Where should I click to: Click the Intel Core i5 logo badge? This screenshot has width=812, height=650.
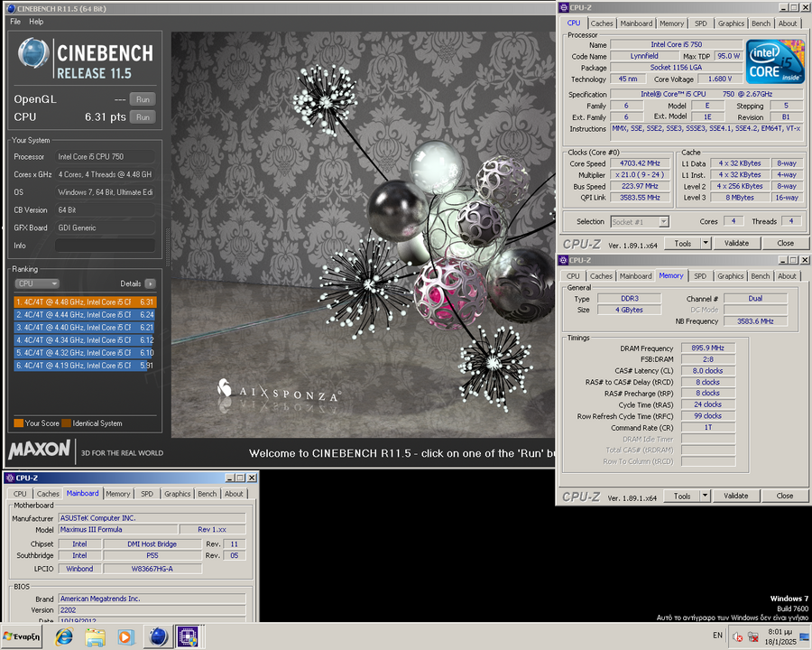tap(775, 61)
